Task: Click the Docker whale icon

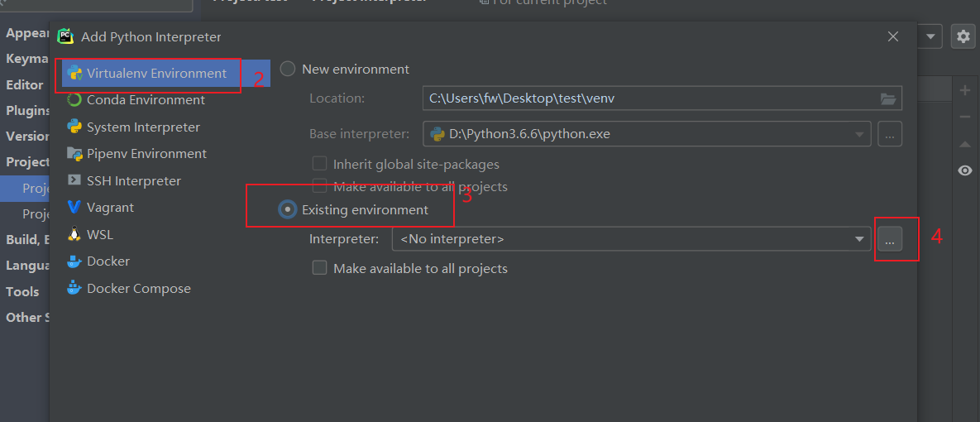Action: [74, 261]
